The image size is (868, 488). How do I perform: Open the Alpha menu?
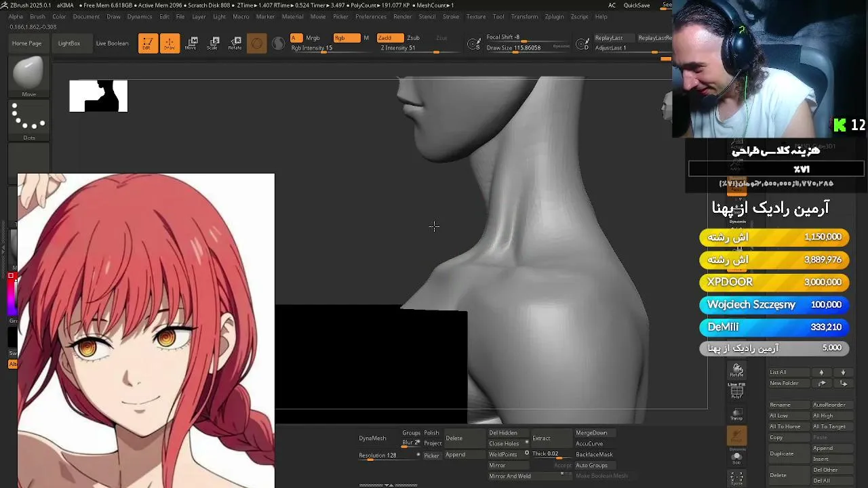(16, 16)
